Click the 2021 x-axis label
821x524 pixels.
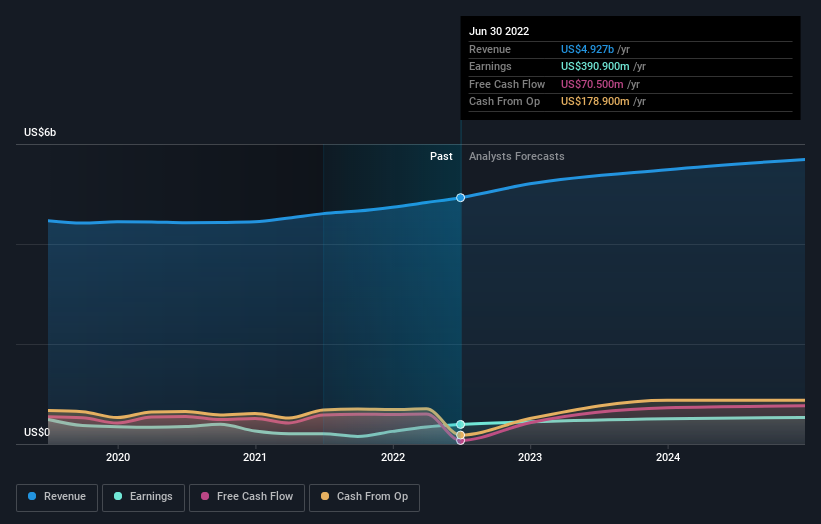tap(254, 457)
